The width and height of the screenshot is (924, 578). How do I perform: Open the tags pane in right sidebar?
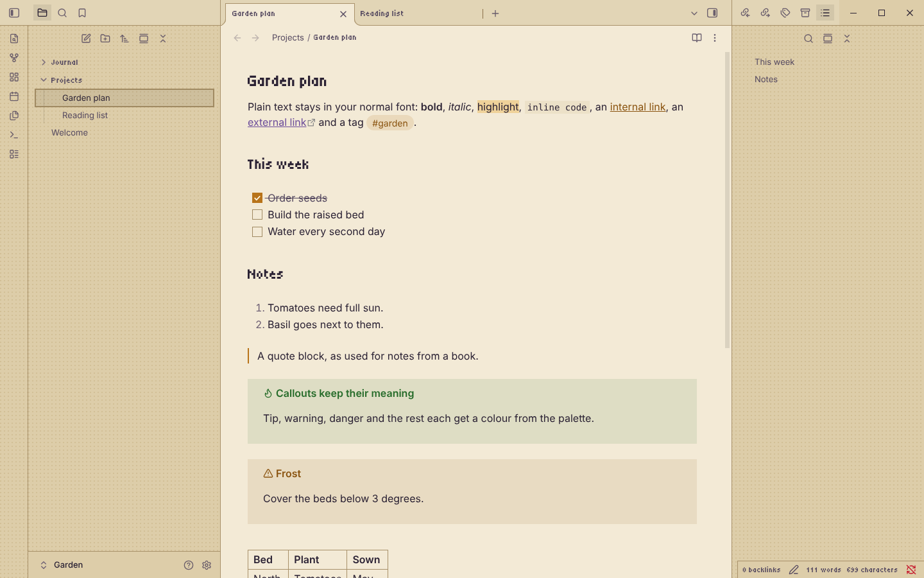tap(785, 13)
